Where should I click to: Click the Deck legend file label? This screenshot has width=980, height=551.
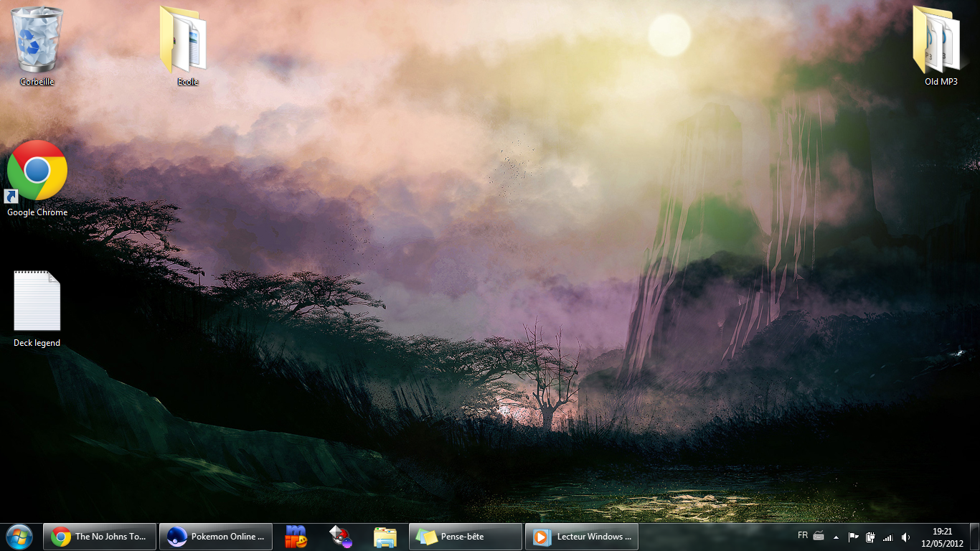pyautogui.click(x=37, y=343)
